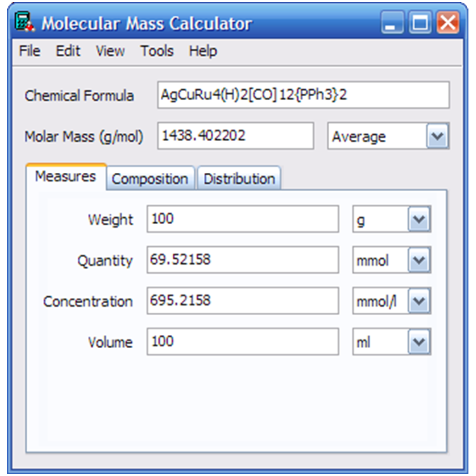The height and width of the screenshot is (476, 476).
Task: Expand the Quantity unit dropdown showing mmol
Action: [418, 261]
